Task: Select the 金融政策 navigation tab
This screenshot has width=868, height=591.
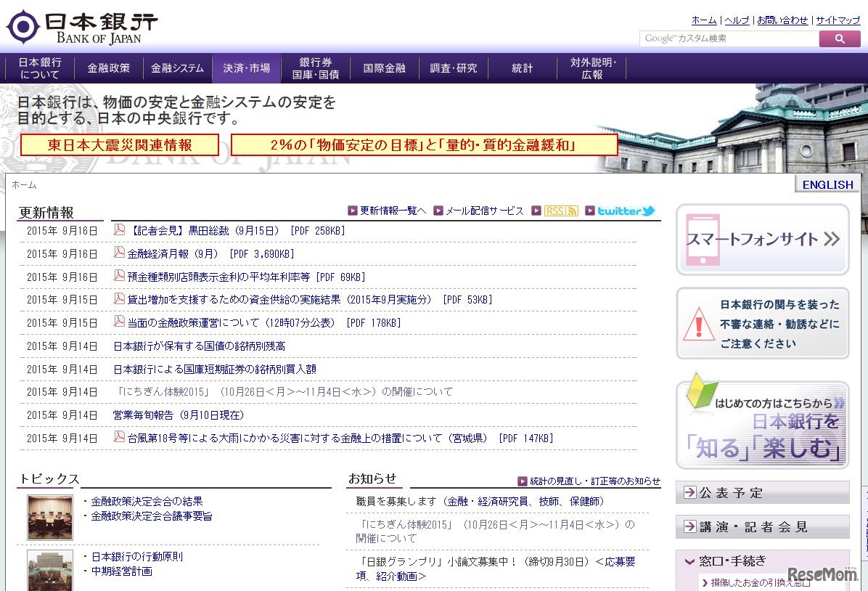Action: [x=109, y=68]
